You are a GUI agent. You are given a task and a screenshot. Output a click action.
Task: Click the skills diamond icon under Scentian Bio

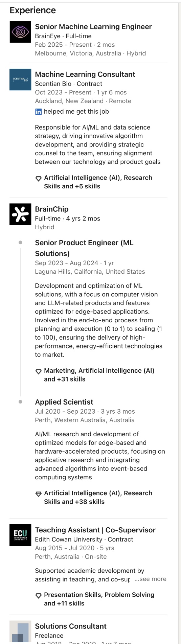tap(39, 178)
